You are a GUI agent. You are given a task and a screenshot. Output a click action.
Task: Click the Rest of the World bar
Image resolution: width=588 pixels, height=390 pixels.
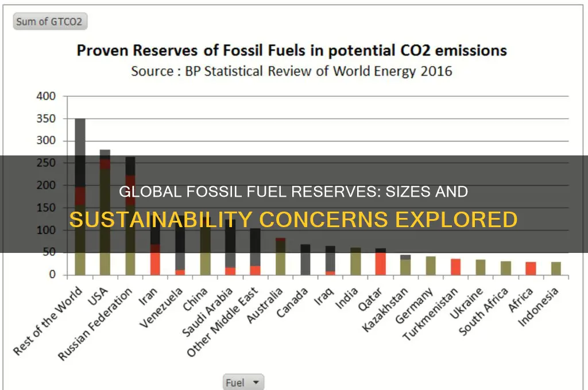(x=80, y=196)
